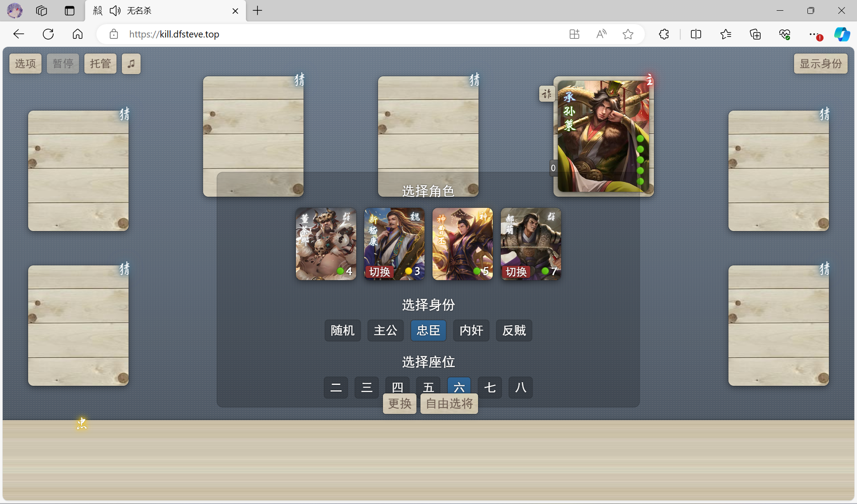Choose 反贼 identity

click(514, 330)
